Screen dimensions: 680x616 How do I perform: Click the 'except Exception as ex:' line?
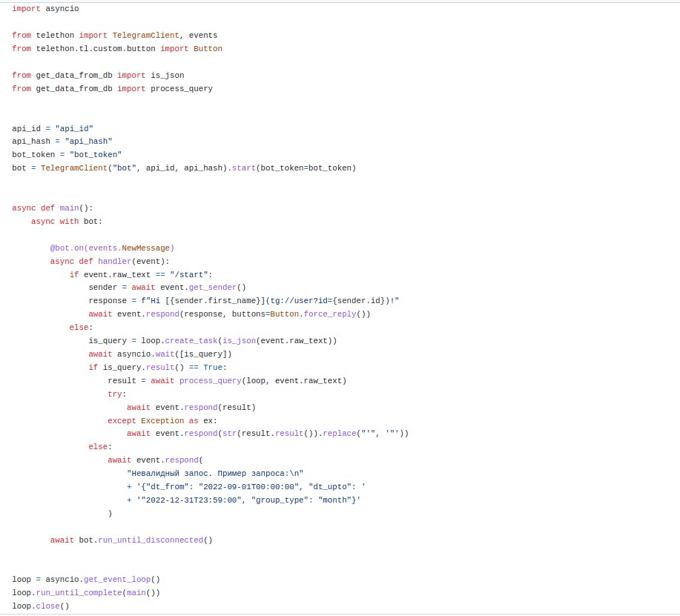162,421
